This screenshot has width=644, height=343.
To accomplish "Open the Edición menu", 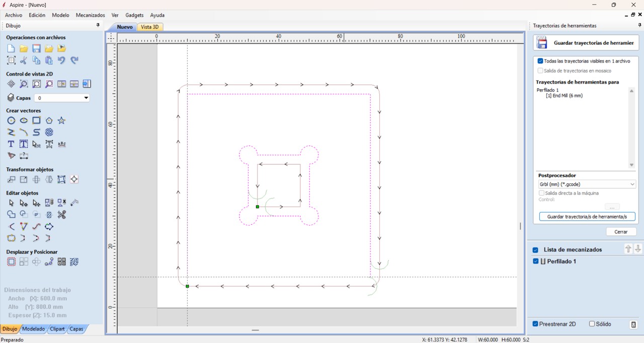I will coord(37,15).
